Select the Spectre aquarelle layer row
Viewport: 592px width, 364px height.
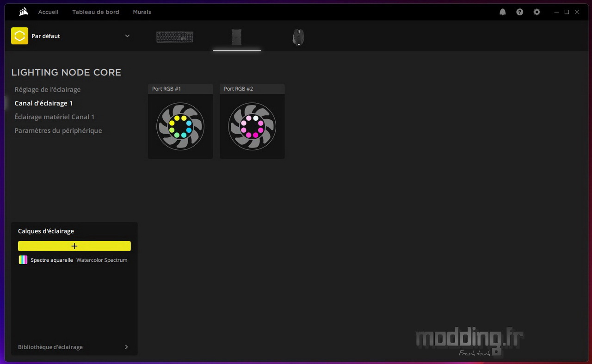pos(74,260)
